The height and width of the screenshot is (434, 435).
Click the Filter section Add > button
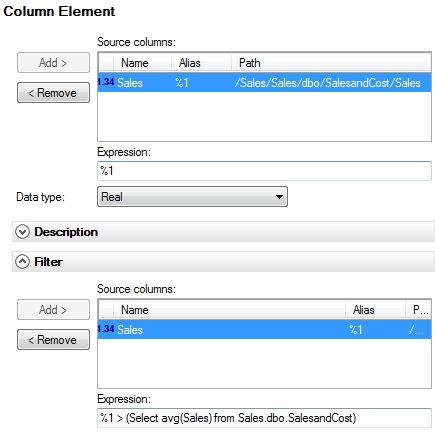tap(53, 309)
